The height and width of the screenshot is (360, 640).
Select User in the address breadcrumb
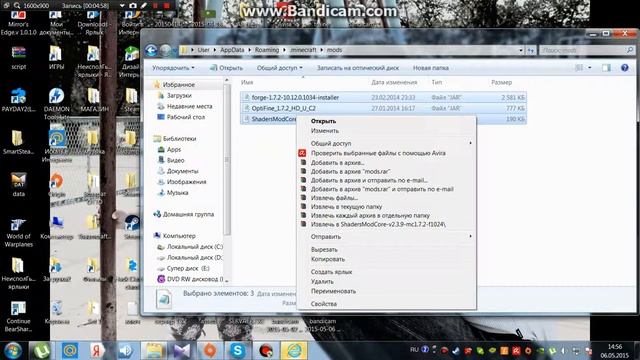pos(203,50)
